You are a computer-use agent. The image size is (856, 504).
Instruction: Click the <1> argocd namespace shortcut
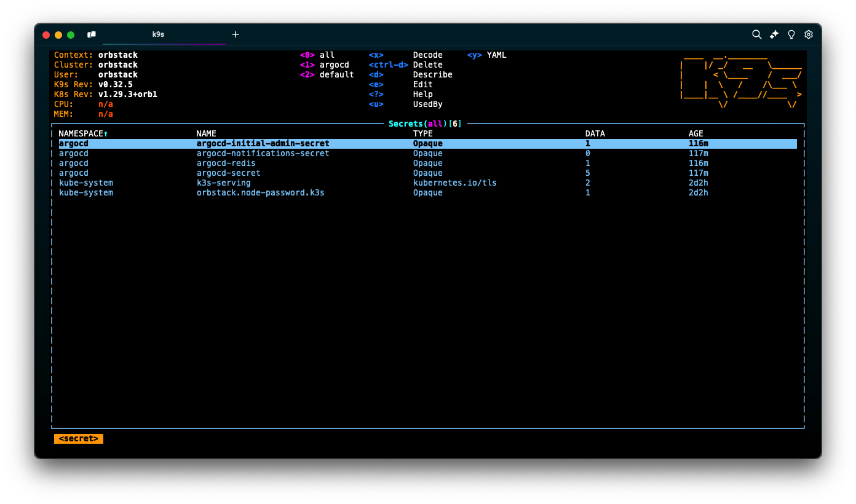[x=325, y=65]
